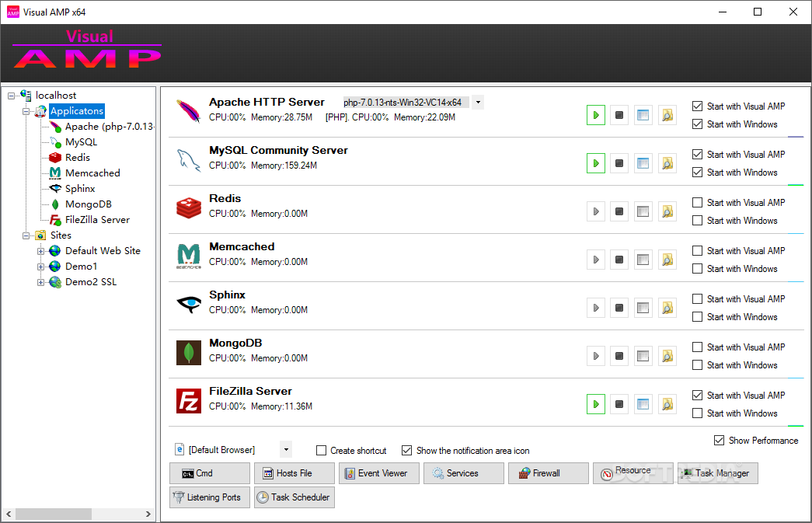812x523 pixels.
Task: Click the MySQL dolphin logo
Action: 189,159
